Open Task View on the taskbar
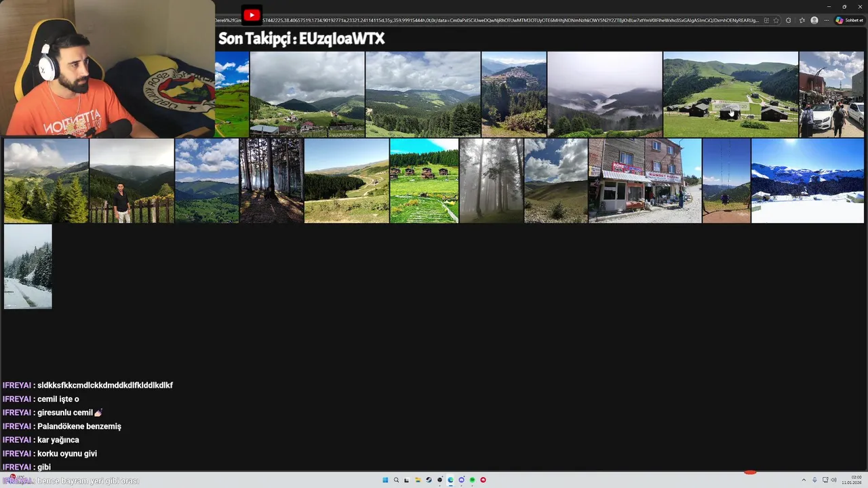This screenshot has width=868, height=488. click(407, 480)
